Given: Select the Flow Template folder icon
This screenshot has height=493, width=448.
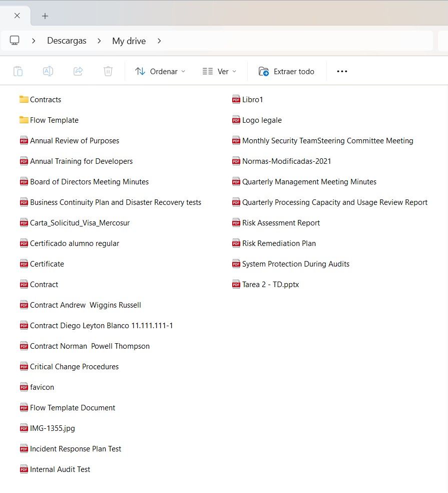Looking at the screenshot, I should [24, 120].
